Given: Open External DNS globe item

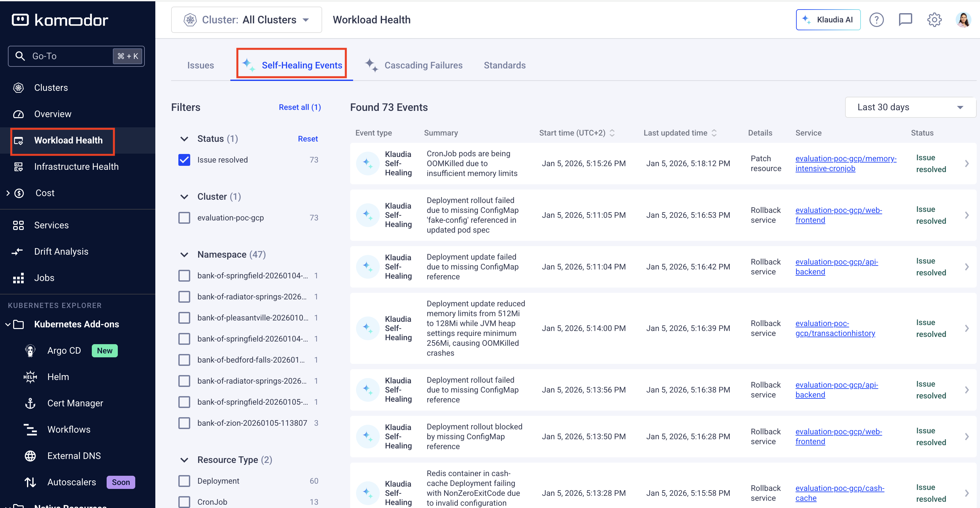Looking at the screenshot, I should point(30,456).
